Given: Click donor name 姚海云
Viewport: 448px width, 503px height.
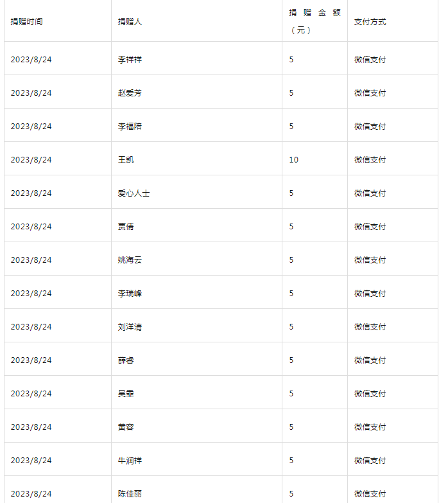Looking at the screenshot, I should [130, 260].
